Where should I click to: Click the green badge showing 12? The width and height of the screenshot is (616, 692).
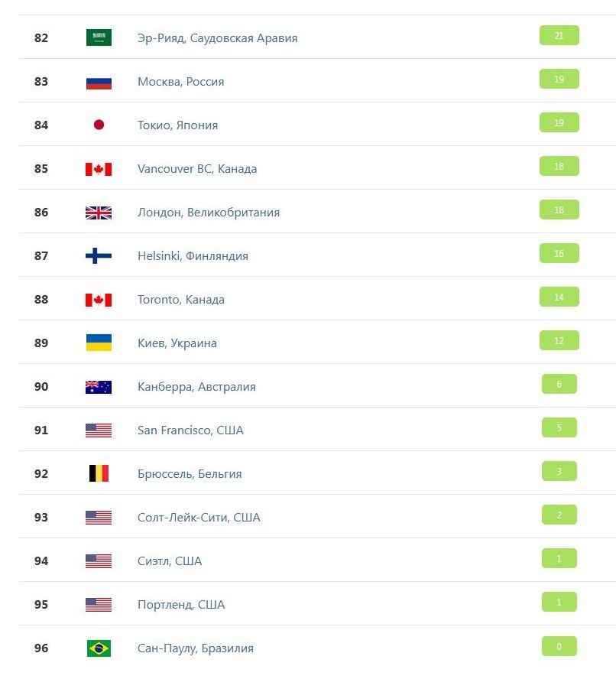click(x=559, y=341)
